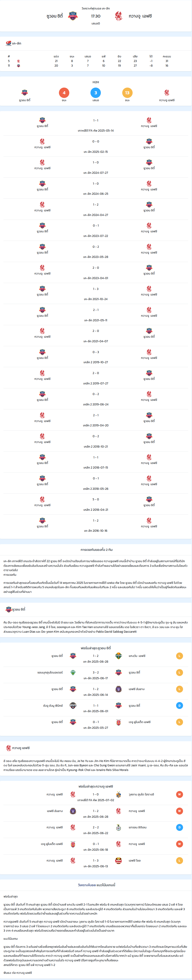Click the Jeju United crest in the 2025-05-27 row
Image resolution: width=192 pixels, height=980 pixels.
(x=119, y=722)
